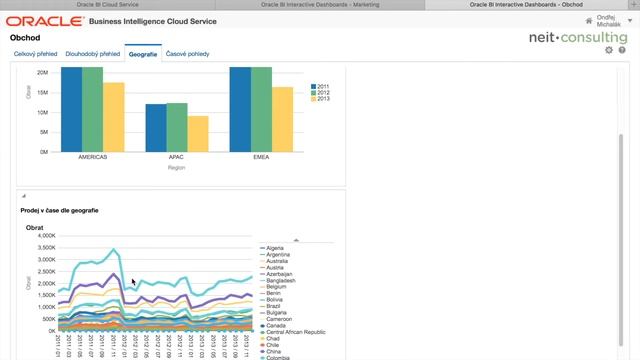The width and height of the screenshot is (640, 360).
Task: Open a new browser tab with plus
Action: coord(634,4)
